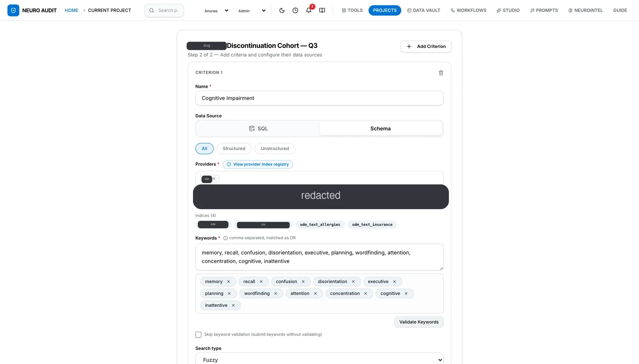639x364 pixels.
Task: Enable Skip keyword validation checkbox
Action: (x=198, y=334)
